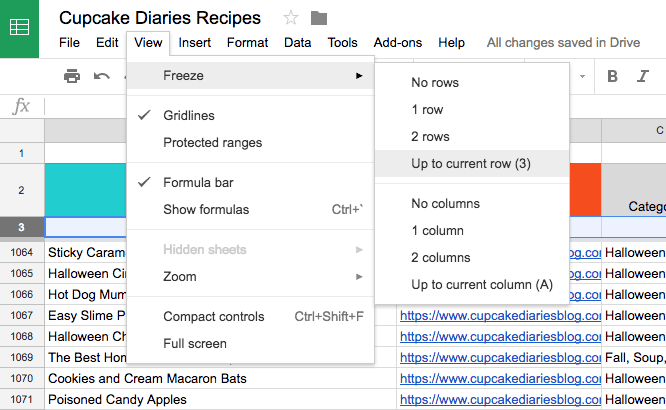The image size is (666, 410).
Task: Click the fx formula icon
Action: (x=21, y=106)
